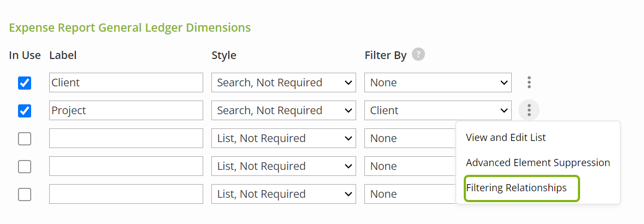Open the Client row three-dot menu
Image resolution: width=644 pixels, height=224 pixels.
(x=529, y=82)
